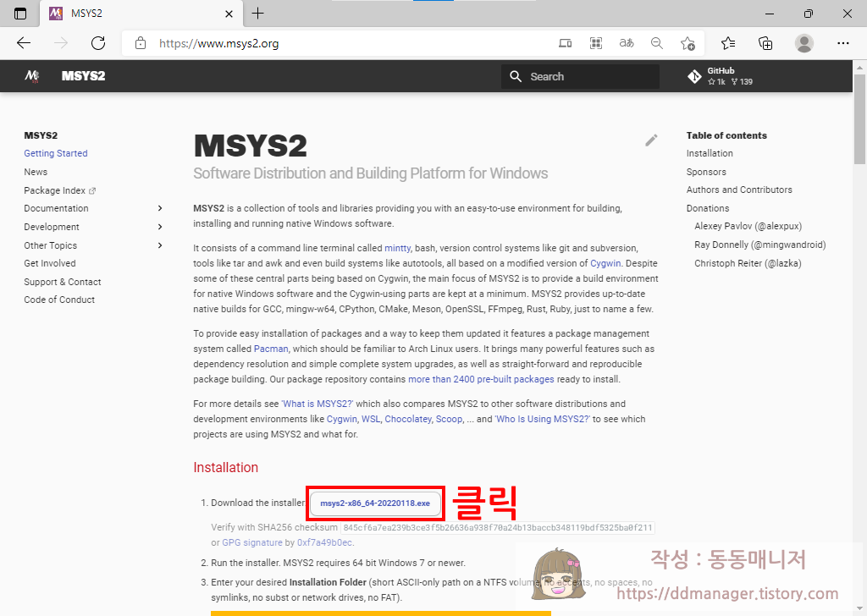The height and width of the screenshot is (616, 867).
Task: Open the tab actions menu icon
Action: [20, 14]
